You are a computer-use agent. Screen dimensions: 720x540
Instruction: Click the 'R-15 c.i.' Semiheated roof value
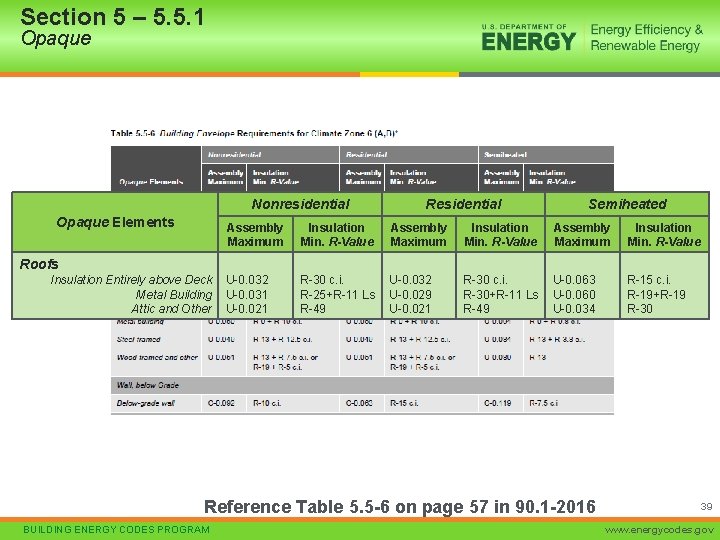click(649, 280)
